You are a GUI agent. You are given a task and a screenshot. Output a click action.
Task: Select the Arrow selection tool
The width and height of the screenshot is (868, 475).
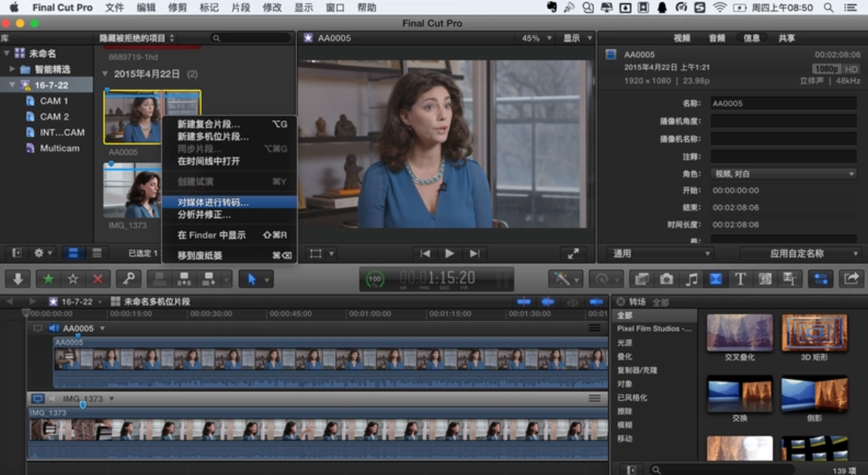[252, 279]
